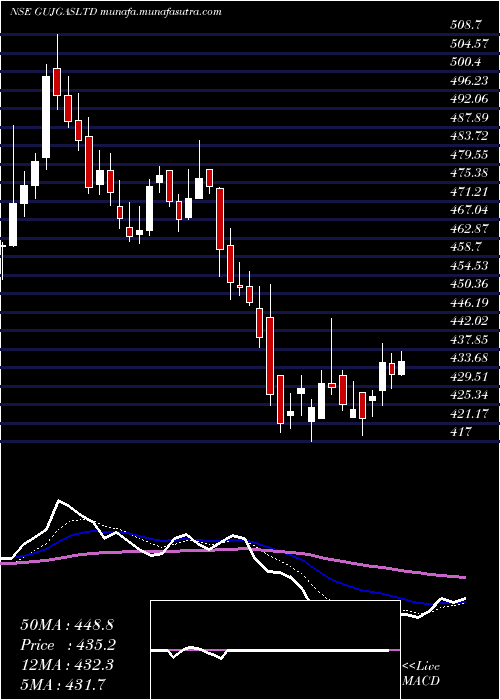Select the 425.34 price axis label
The image size is (500, 700).
point(469,396)
